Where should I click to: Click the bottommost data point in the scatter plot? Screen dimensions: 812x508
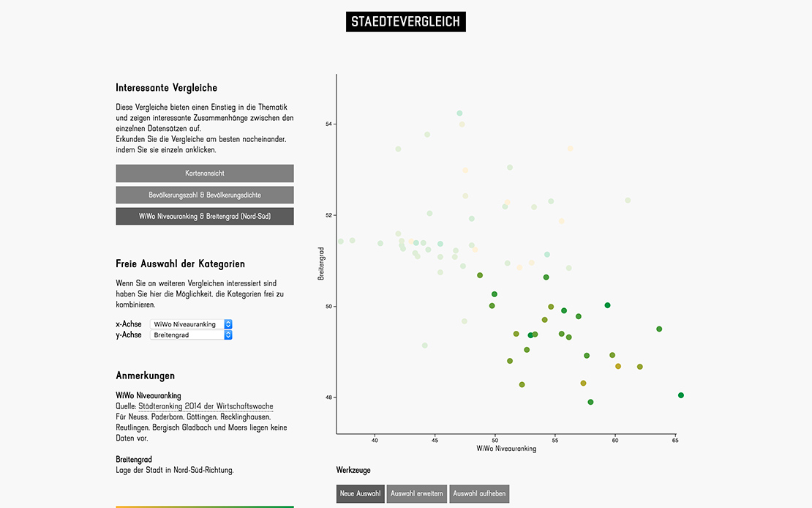pyautogui.click(x=590, y=402)
